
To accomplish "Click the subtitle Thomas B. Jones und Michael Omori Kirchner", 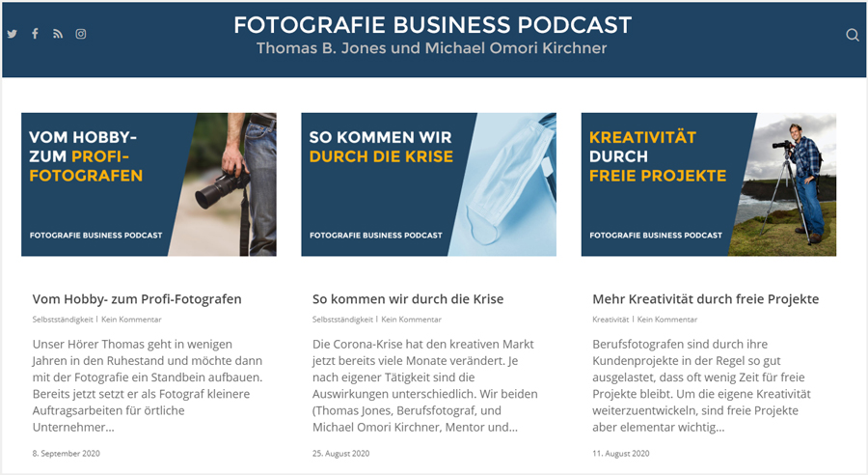I will (x=432, y=48).
